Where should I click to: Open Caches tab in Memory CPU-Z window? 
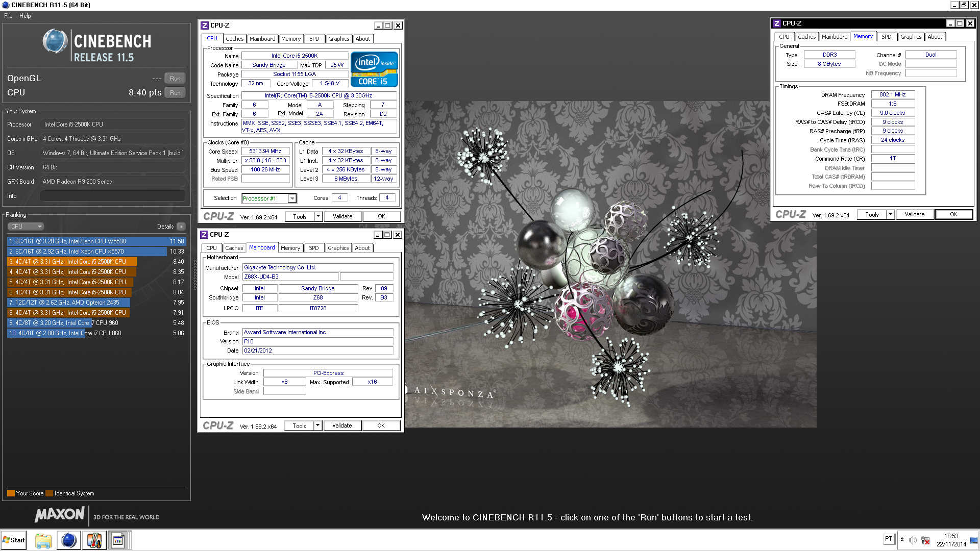(807, 37)
